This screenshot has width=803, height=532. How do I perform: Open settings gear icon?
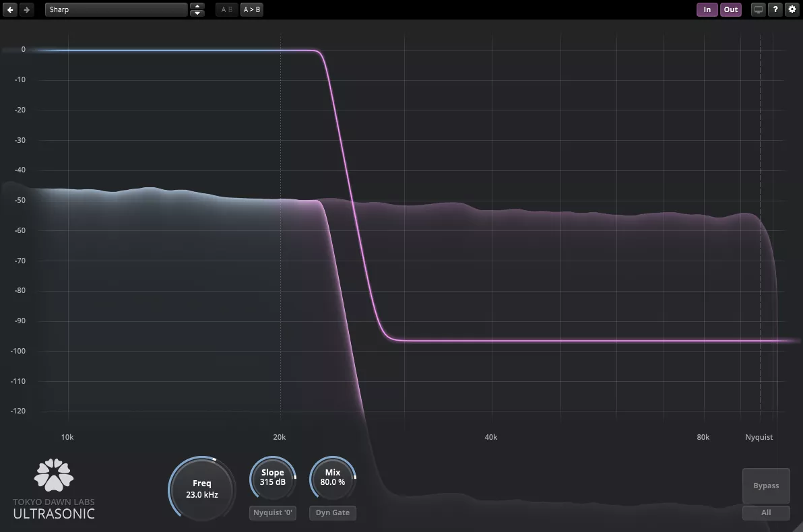792,9
